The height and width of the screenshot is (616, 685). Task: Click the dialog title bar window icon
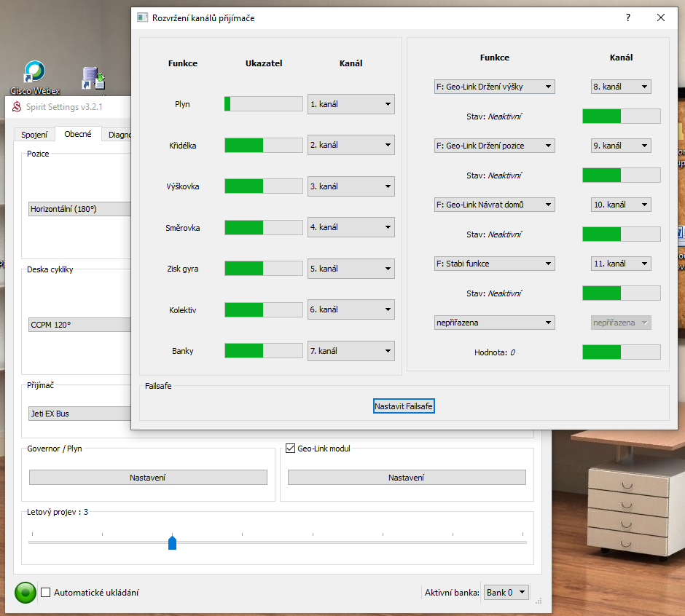(143, 18)
